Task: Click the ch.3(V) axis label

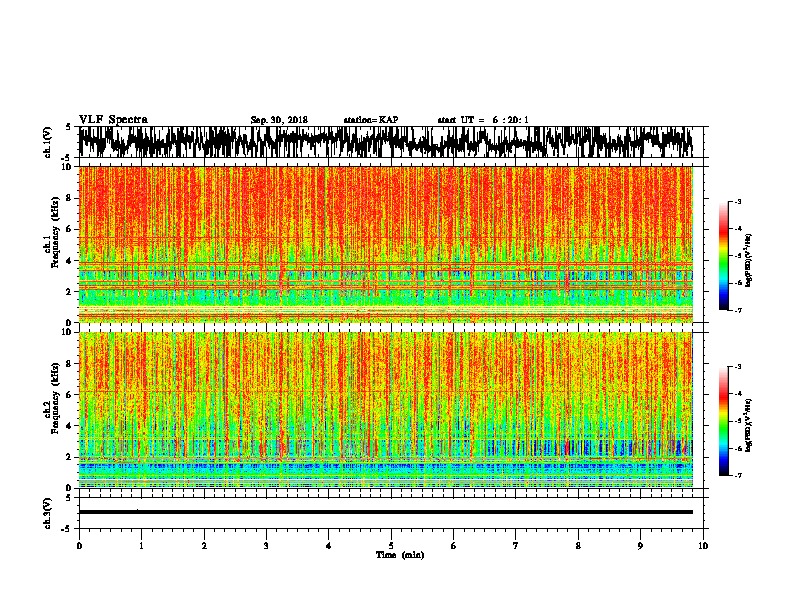Action: click(x=47, y=513)
